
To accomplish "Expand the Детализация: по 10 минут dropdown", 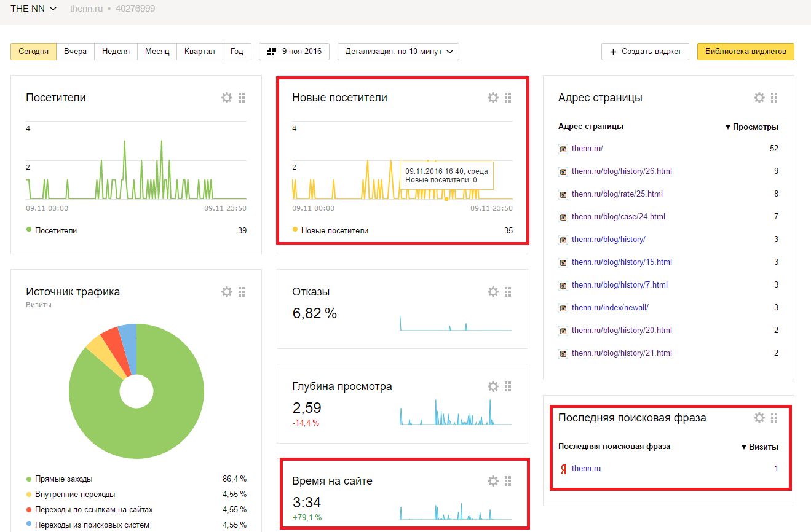I will pyautogui.click(x=398, y=52).
